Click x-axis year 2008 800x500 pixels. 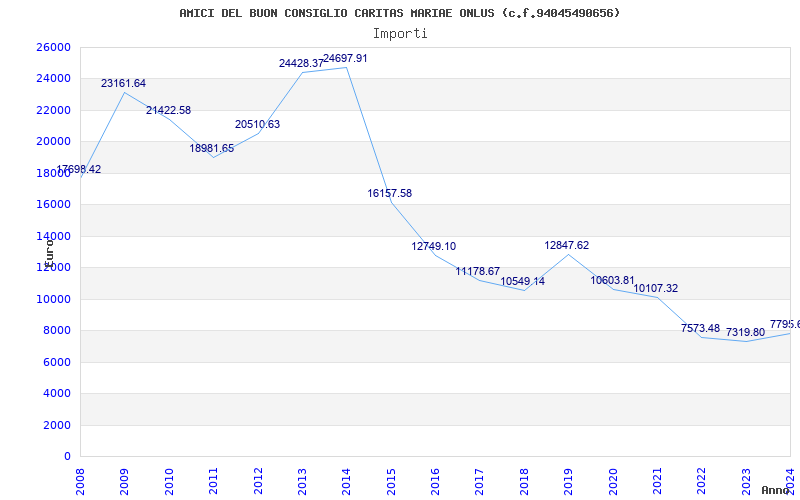80,481
